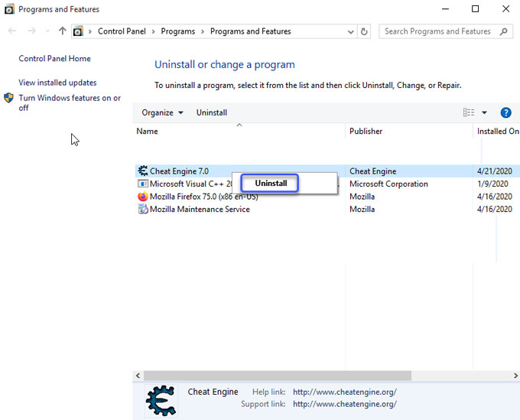This screenshot has width=520, height=420.
Task: Go back with the left arrow button
Action: (12, 31)
